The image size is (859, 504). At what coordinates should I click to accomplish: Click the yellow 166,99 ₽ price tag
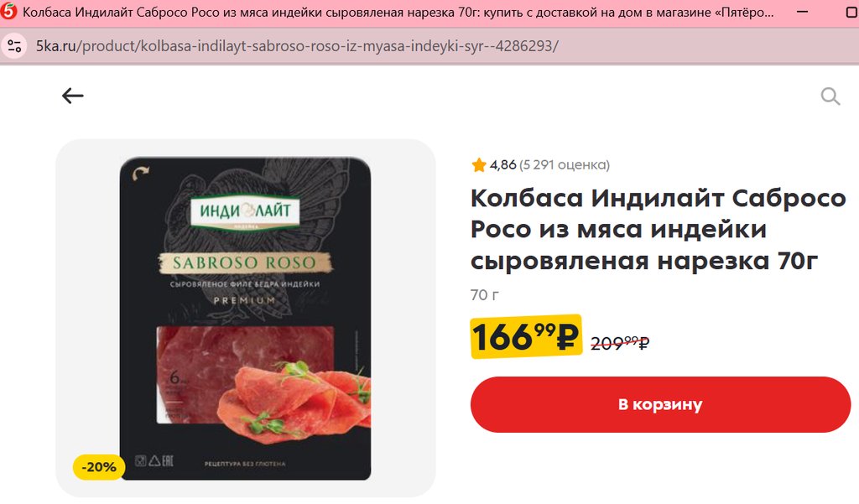point(525,337)
